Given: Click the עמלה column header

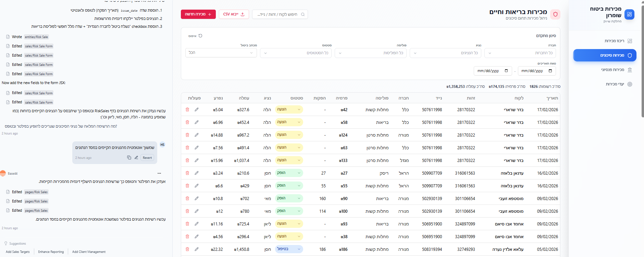Looking at the screenshot, I should 244,98.
